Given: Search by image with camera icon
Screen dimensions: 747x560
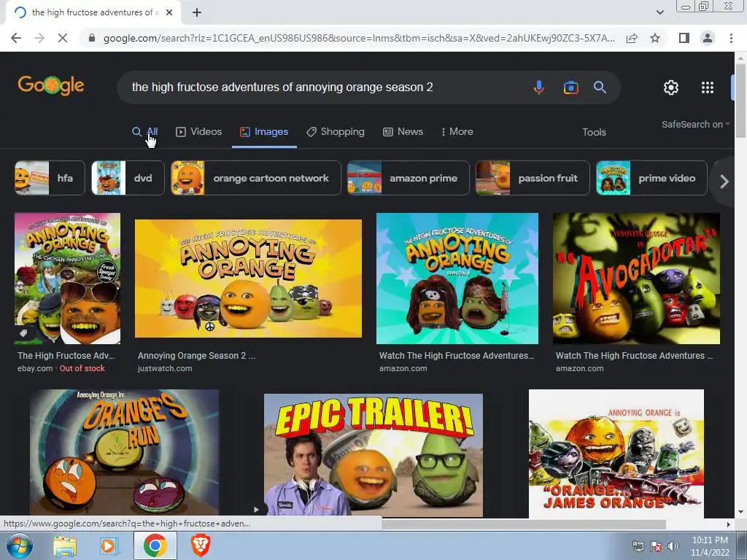Looking at the screenshot, I should [x=570, y=87].
